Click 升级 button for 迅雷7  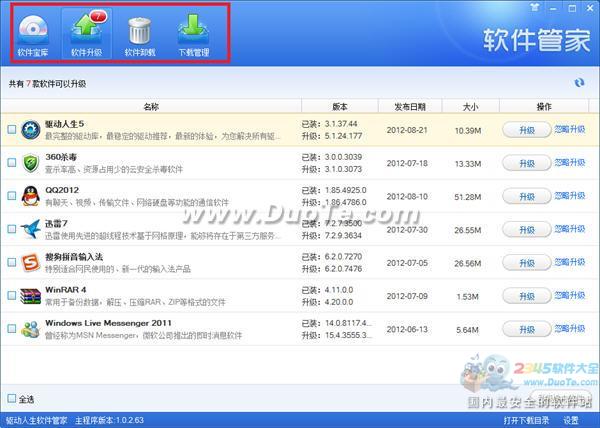click(527, 230)
